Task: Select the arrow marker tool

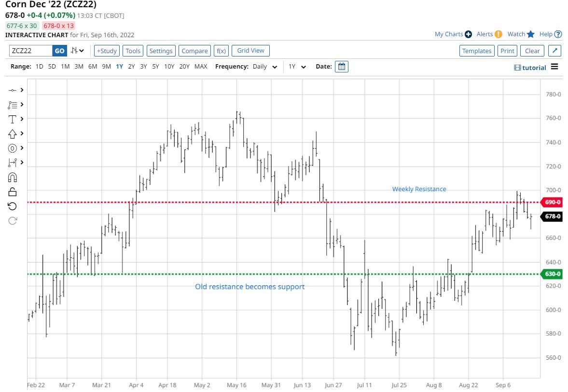Action: [x=13, y=133]
